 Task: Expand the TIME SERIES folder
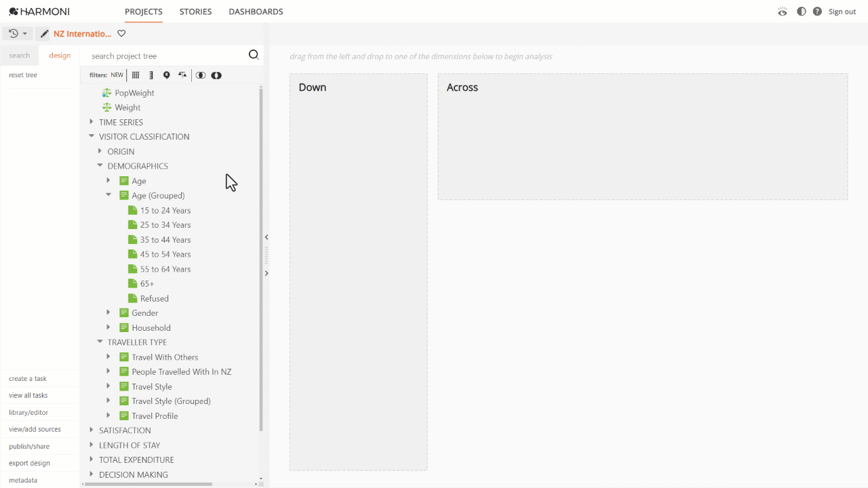pos(92,122)
